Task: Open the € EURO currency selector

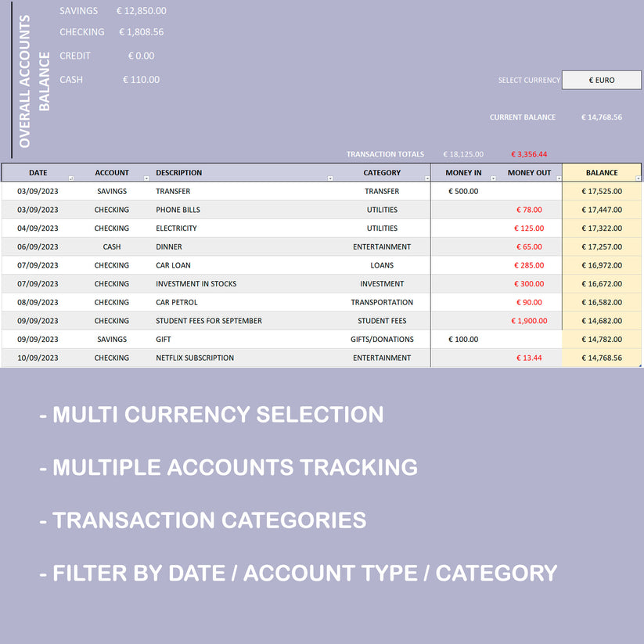Action: click(x=601, y=80)
